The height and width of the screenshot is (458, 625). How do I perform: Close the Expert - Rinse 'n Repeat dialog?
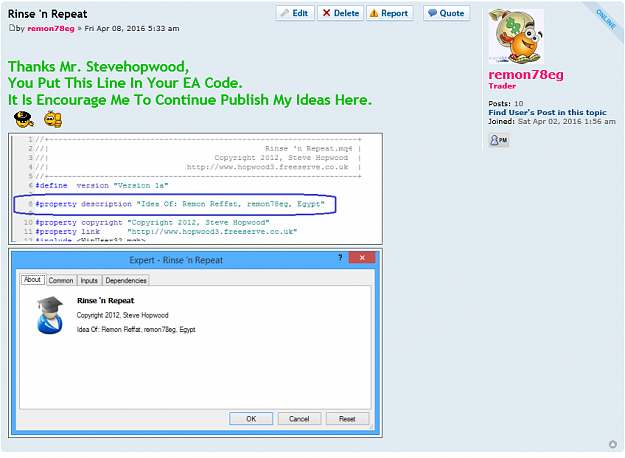pos(362,258)
